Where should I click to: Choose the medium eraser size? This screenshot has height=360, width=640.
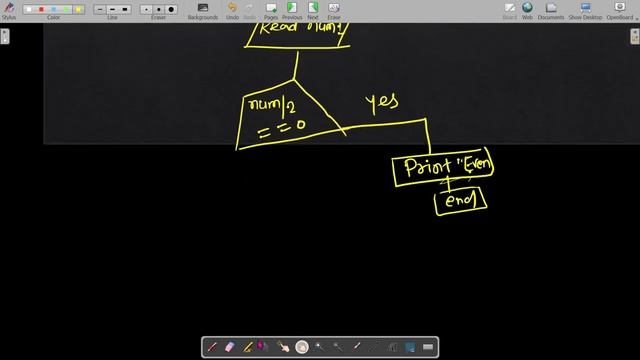pyautogui.click(x=159, y=9)
